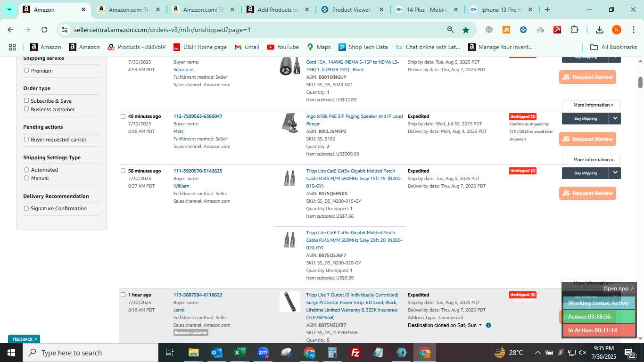Select order 111-3920570-5142625 checkbox
The height and width of the screenshot is (362, 644).
(123, 171)
